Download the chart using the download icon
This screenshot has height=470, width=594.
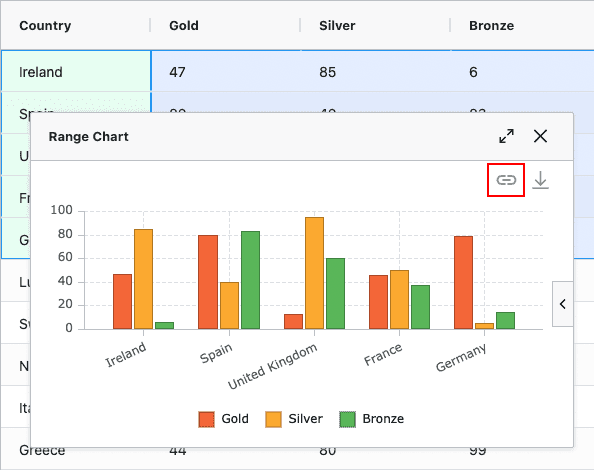tap(540, 180)
